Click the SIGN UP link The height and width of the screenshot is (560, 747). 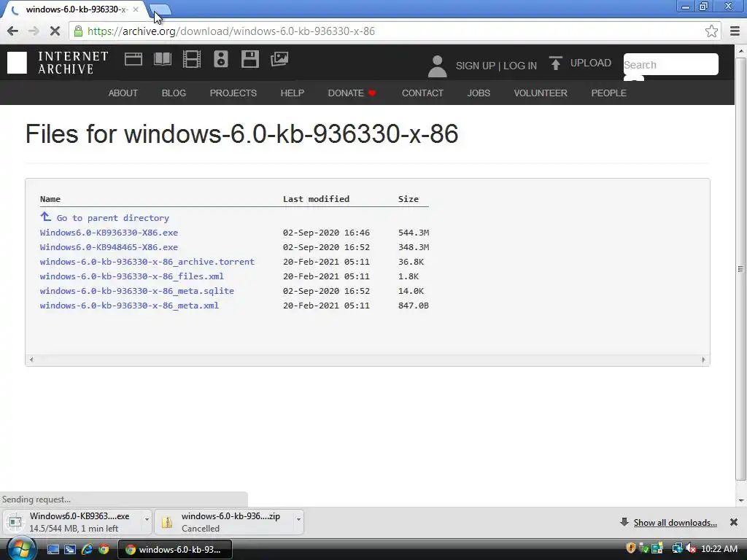pyautogui.click(x=476, y=66)
